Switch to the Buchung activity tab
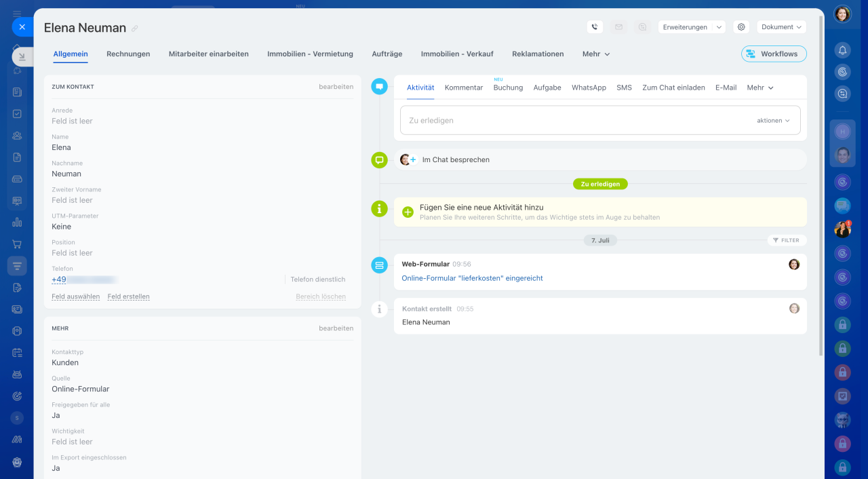Image resolution: width=868 pixels, height=479 pixels. [508, 88]
